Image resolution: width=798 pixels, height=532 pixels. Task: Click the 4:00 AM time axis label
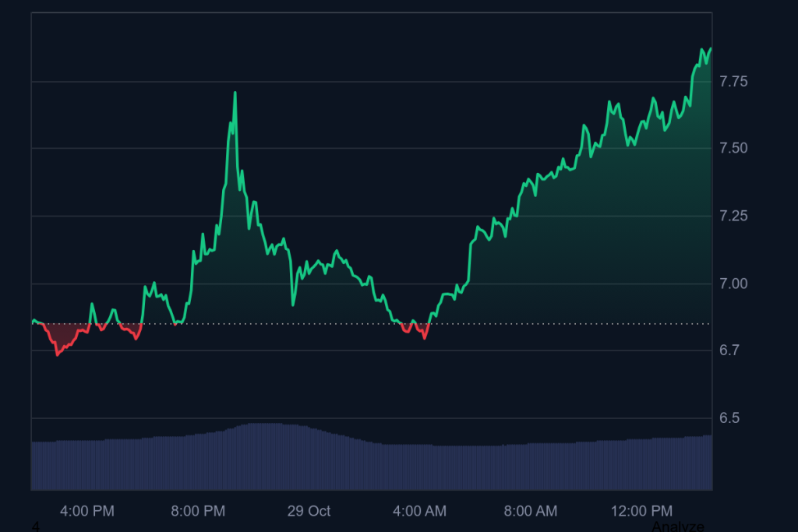point(419,511)
